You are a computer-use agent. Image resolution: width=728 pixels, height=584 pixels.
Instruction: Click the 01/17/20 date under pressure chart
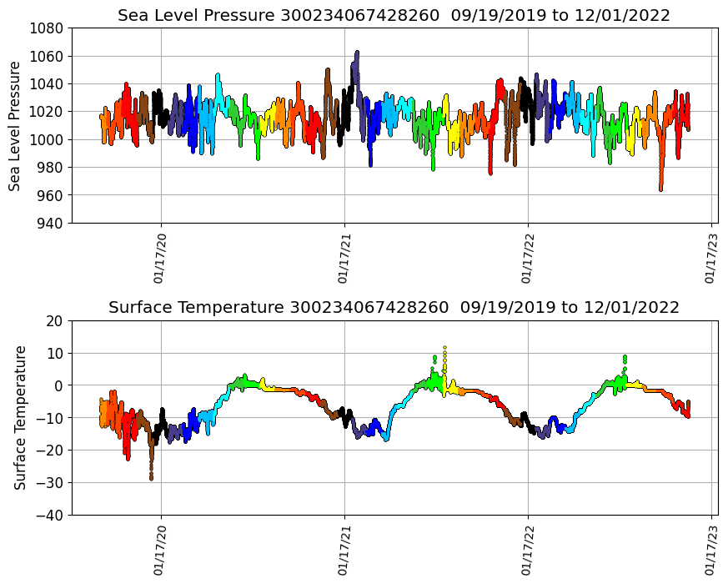point(160,259)
